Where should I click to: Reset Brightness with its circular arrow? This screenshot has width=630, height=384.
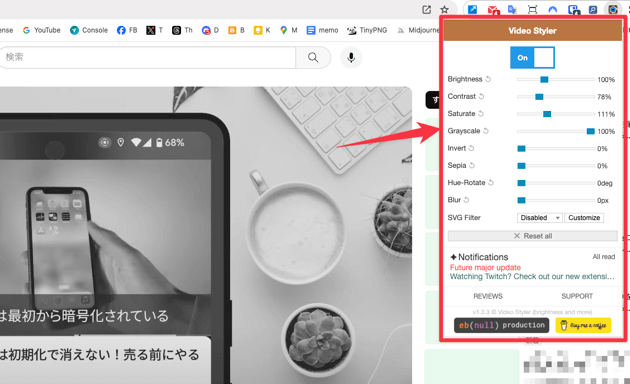pos(488,79)
